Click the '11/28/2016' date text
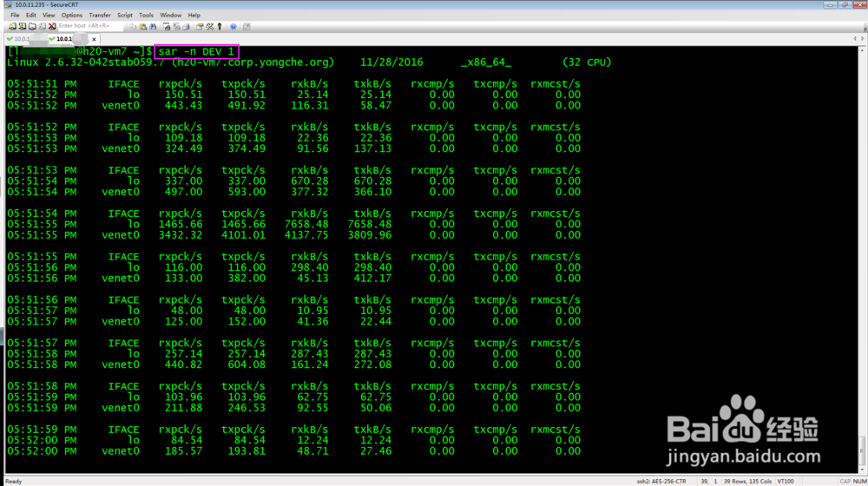Image resolution: width=868 pixels, height=486 pixels. tap(391, 62)
